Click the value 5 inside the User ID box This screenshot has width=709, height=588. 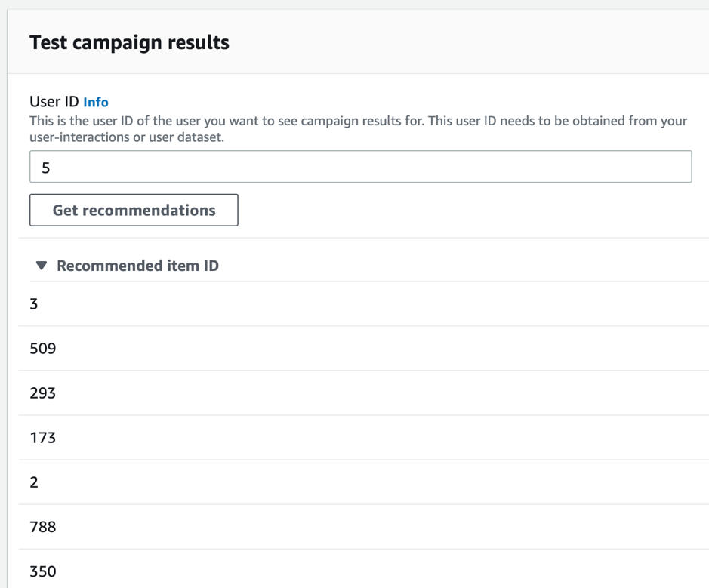click(46, 168)
